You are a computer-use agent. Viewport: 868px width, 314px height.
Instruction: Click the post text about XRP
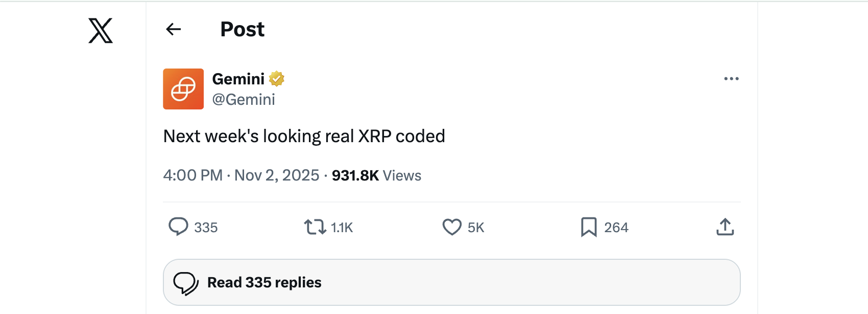coord(304,136)
